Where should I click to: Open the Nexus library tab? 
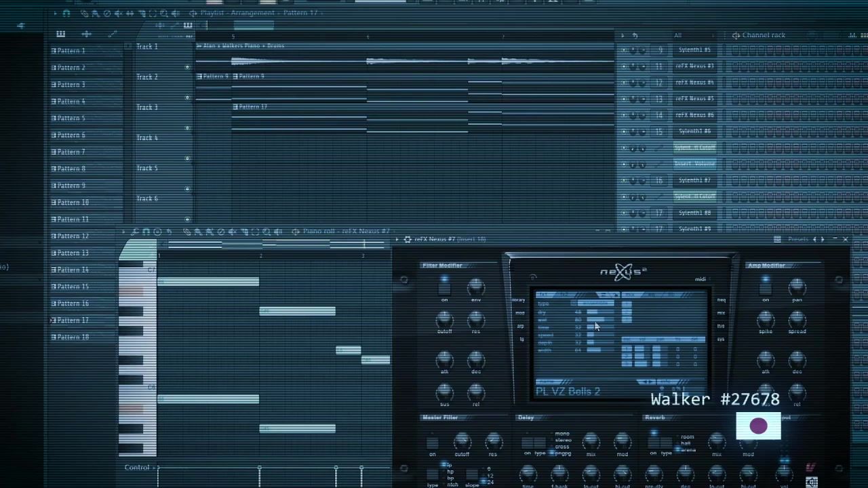click(519, 300)
